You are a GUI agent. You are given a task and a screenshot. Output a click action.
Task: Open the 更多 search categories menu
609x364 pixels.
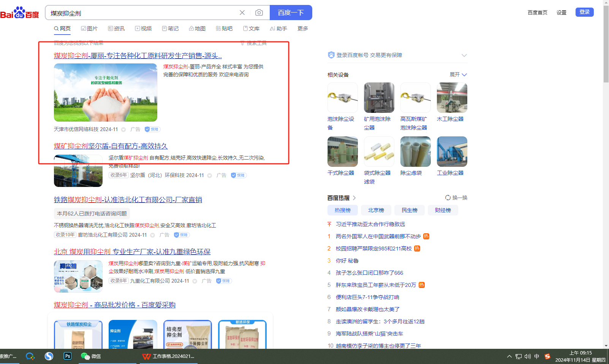(303, 28)
